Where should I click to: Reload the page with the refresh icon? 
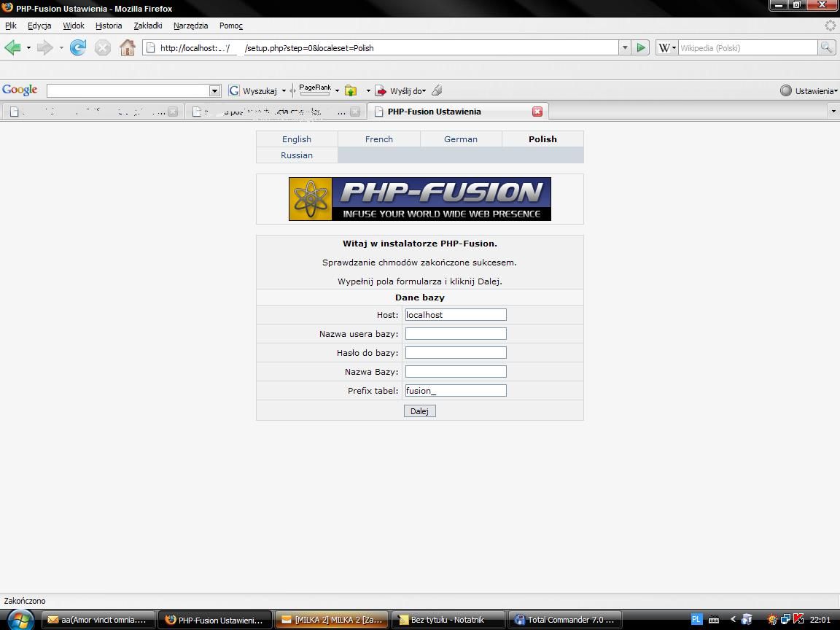tap(78, 47)
